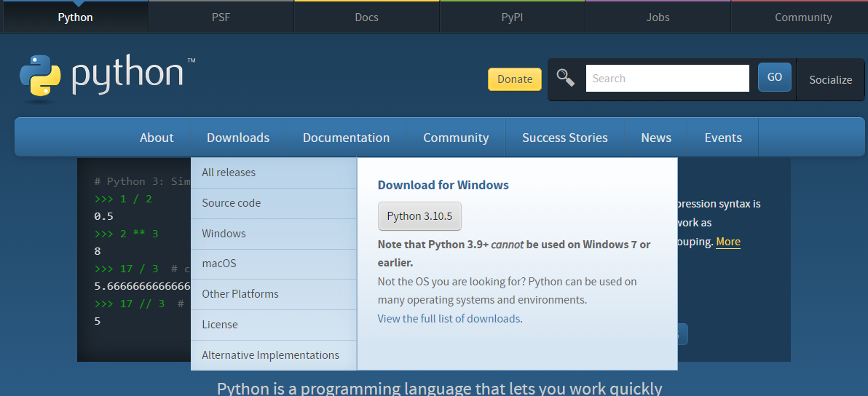Go to Success Stories menu

coord(564,138)
